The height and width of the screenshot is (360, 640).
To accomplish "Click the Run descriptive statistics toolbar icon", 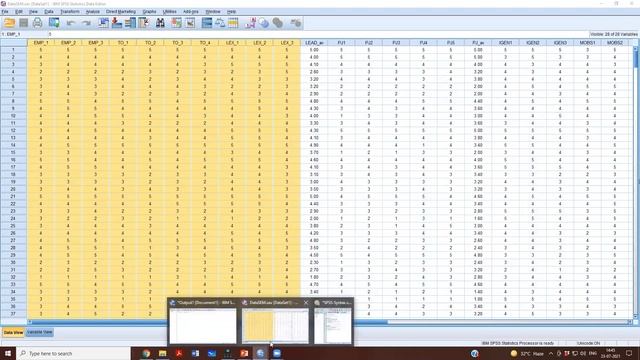I will pyautogui.click(x=144, y=23).
